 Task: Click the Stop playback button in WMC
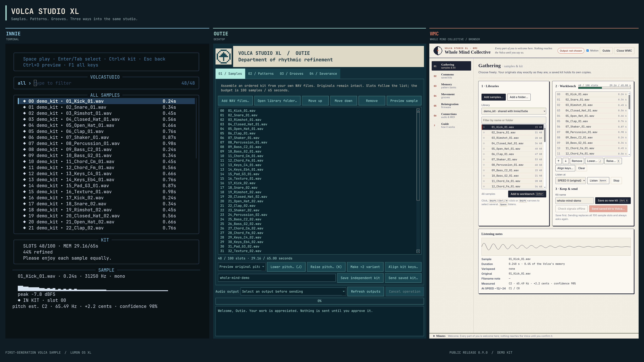click(616, 181)
